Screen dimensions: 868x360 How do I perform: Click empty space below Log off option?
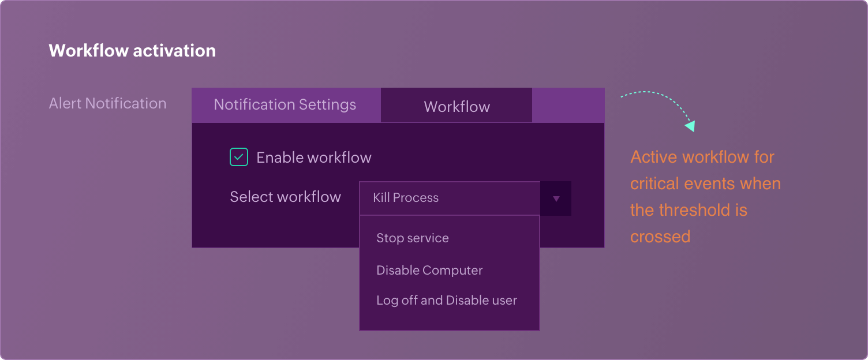click(449, 318)
